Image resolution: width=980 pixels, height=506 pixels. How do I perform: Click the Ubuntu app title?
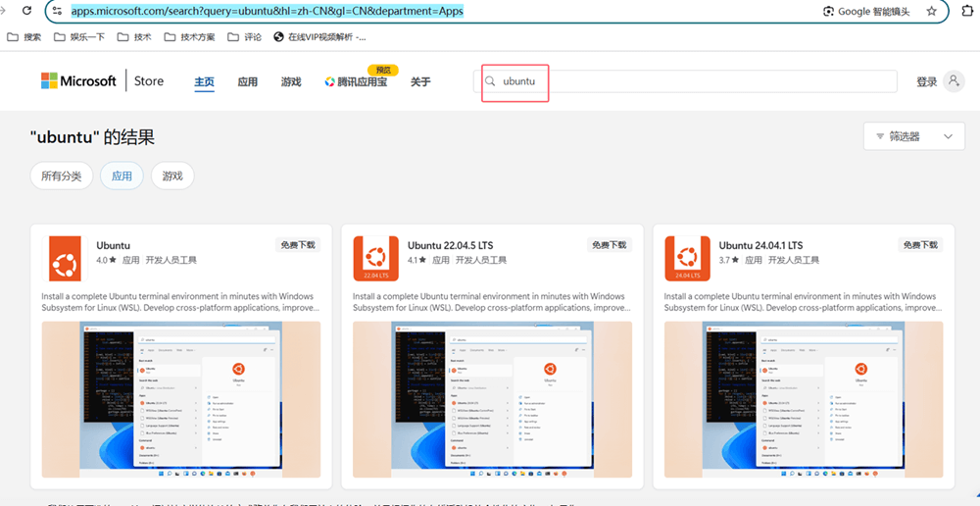pyautogui.click(x=113, y=245)
